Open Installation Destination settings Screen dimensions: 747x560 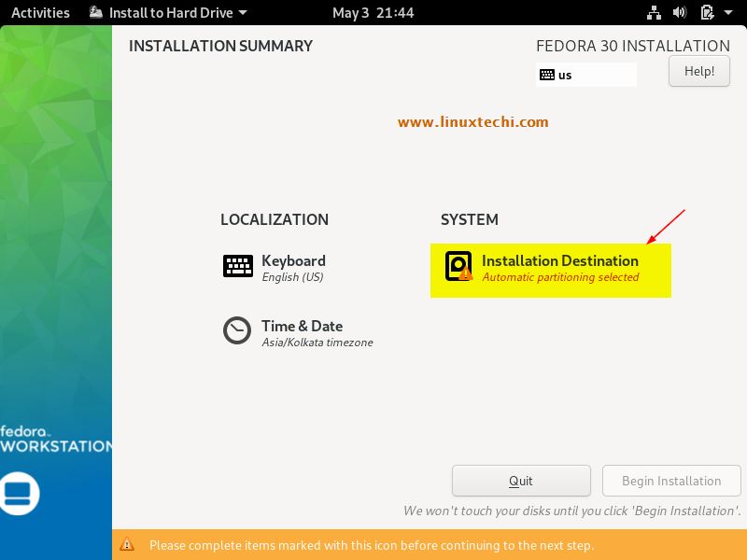pos(551,271)
